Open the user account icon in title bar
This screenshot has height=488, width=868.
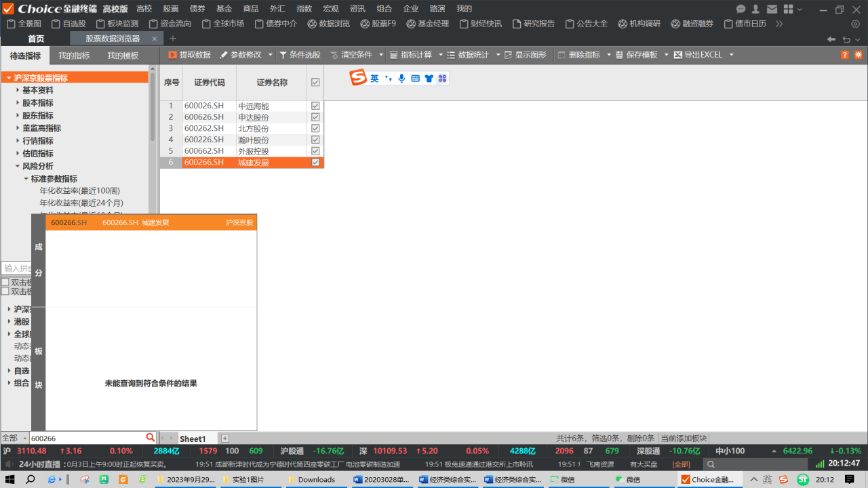pyautogui.click(x=755, y=9)
